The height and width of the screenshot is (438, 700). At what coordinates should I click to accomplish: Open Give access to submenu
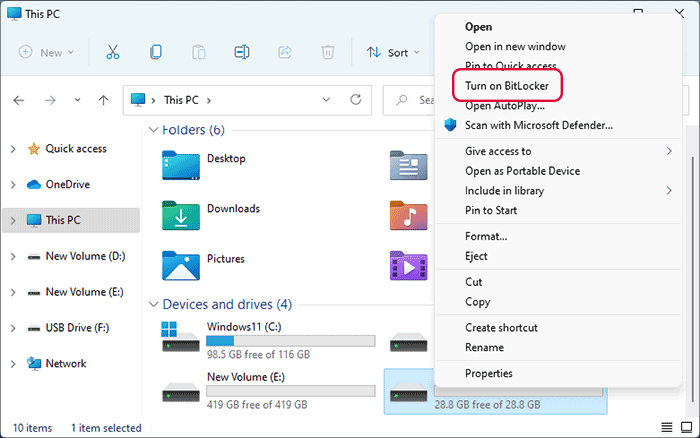pos(558,151)
